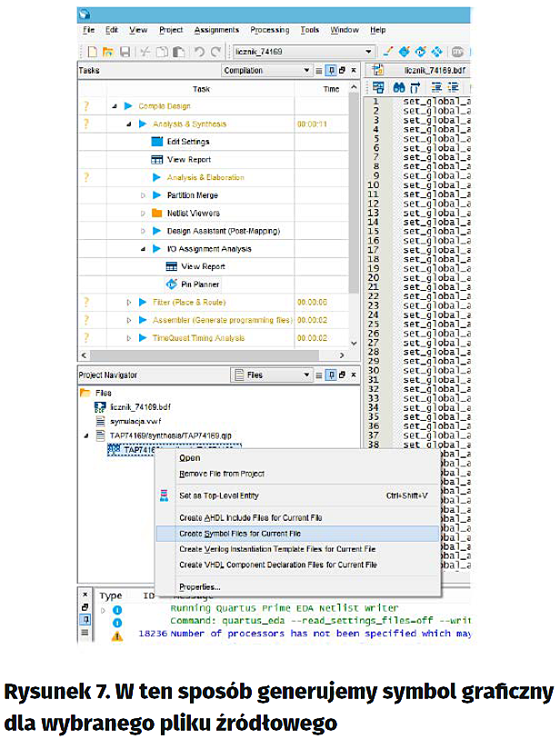The image size is (560, 739).
Task: Expand the Fitter (Place & Route) task
Action: [x=128, y=302]
